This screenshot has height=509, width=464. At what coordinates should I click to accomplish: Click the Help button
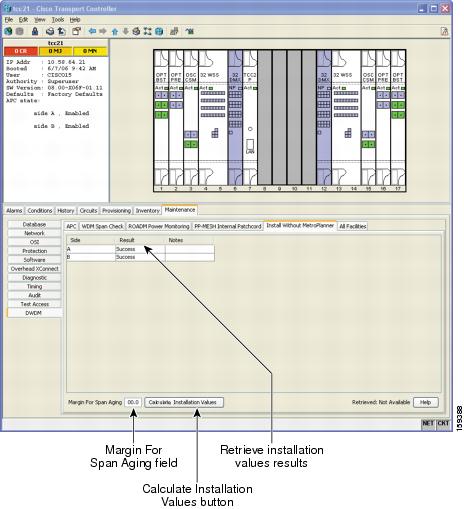(x=426, y=402)
